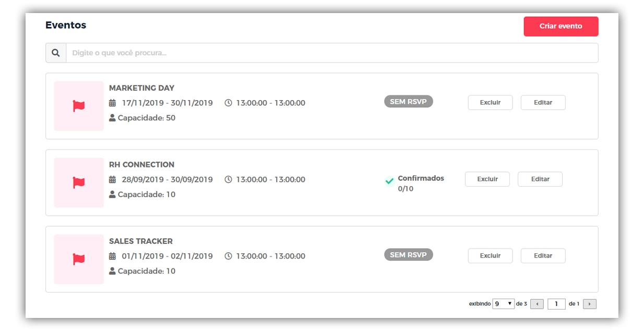Click calendar icon in RH CONNECTION row
644x331 pixels.
tap(112, 179)
